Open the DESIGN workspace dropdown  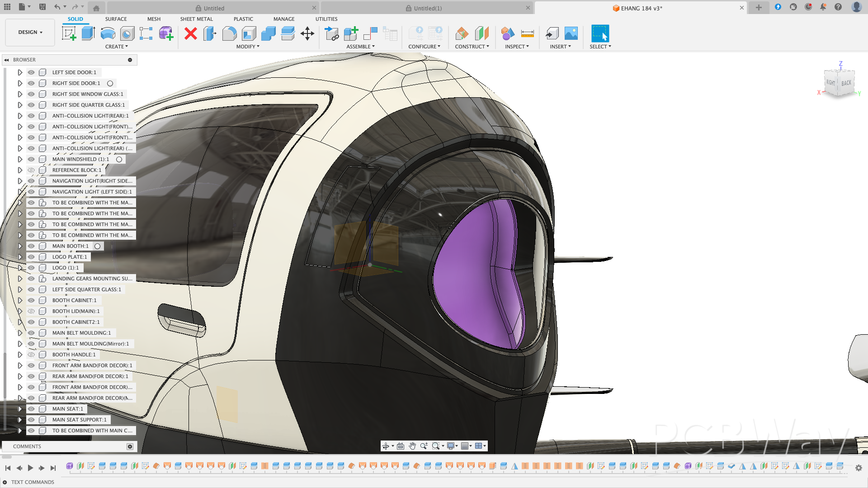click(x=30, y=32)
